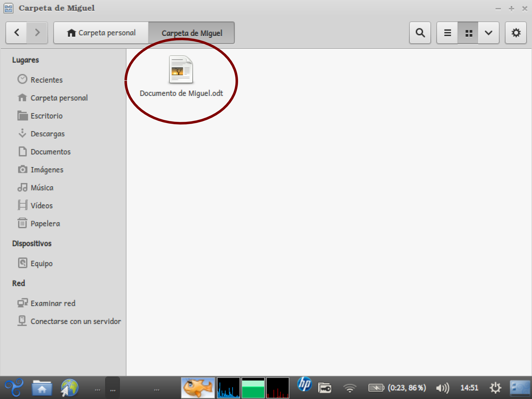Open the blue CPU monitor graph
The width and height of the screenshot is (532, 399).
click(x=228, y=388)
